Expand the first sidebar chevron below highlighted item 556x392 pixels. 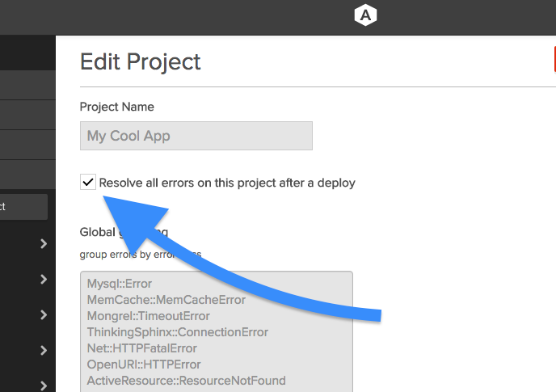coord(44,244)
